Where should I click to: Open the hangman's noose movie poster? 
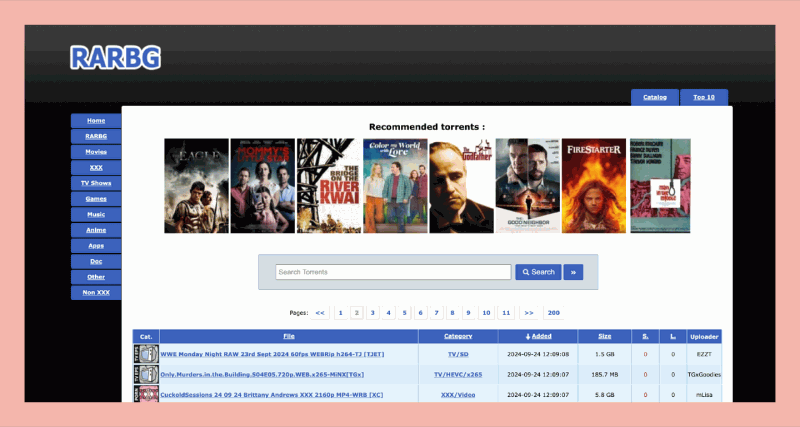coord(660,186)
